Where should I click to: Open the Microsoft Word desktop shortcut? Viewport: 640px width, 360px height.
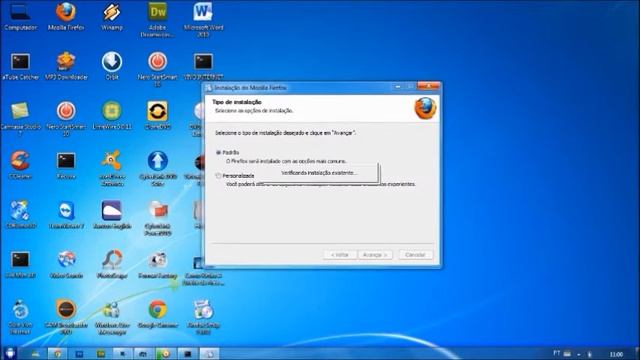(x=203, y=19)
